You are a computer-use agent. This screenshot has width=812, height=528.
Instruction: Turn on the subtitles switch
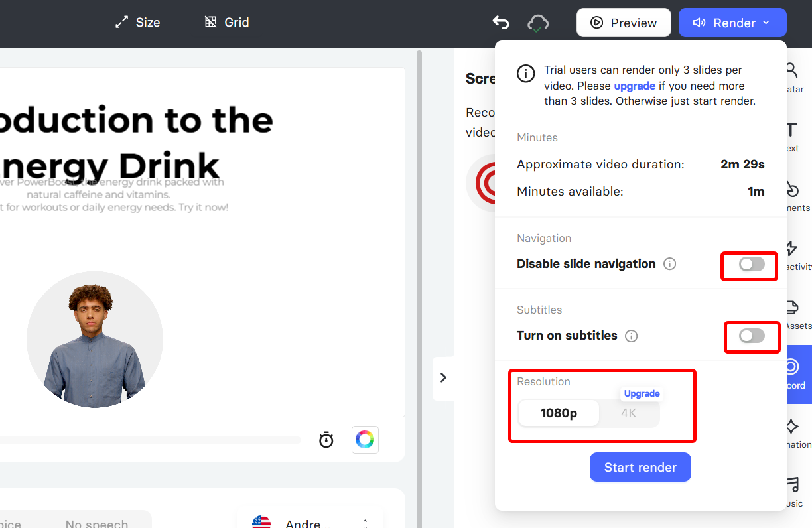(x=752, y=336)
